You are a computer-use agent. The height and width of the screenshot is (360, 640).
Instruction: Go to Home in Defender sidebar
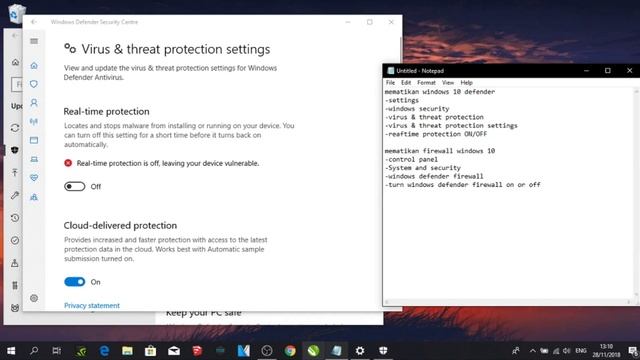[34, 65]
